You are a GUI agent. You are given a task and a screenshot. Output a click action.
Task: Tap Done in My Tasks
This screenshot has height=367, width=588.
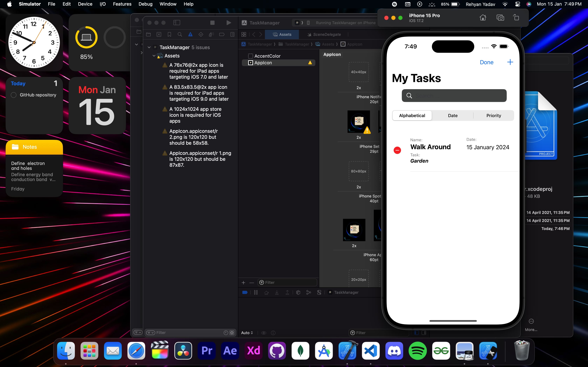pos(486,62)
